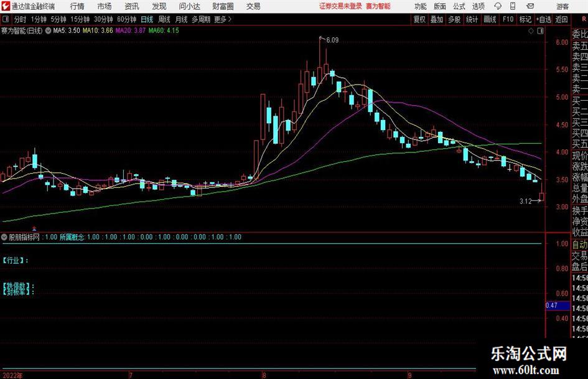
Task: Select the 周线 weekly chart tab
Action: tap(164, 19)
